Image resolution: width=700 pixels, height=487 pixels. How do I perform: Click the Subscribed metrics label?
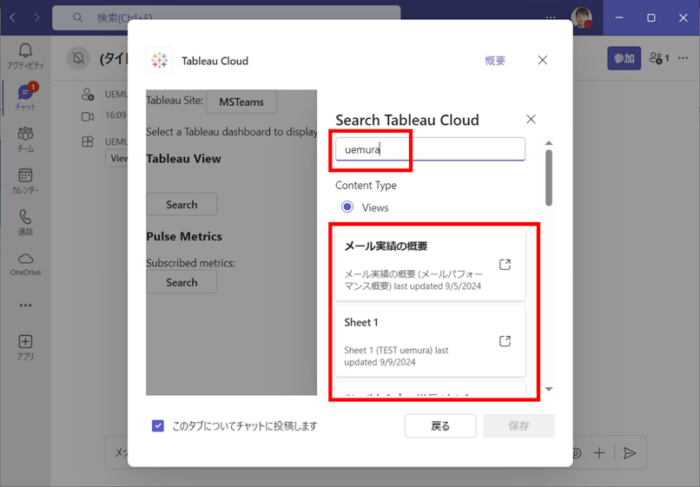click(191, 263)
